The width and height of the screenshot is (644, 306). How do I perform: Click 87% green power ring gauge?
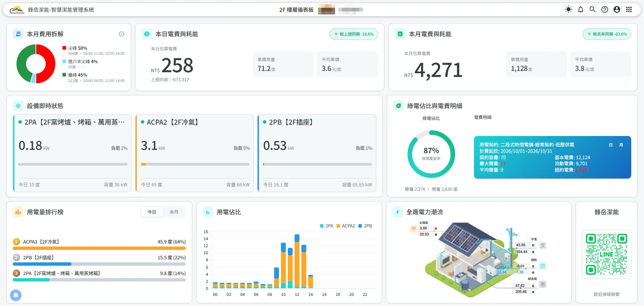click(x=431, y=154)
